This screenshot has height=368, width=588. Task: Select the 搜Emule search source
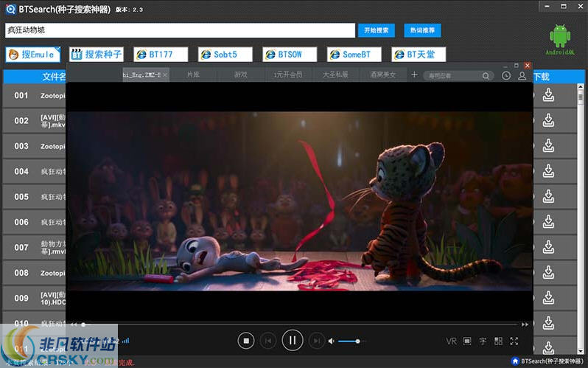pyautogui.click(x=32, y=55)
